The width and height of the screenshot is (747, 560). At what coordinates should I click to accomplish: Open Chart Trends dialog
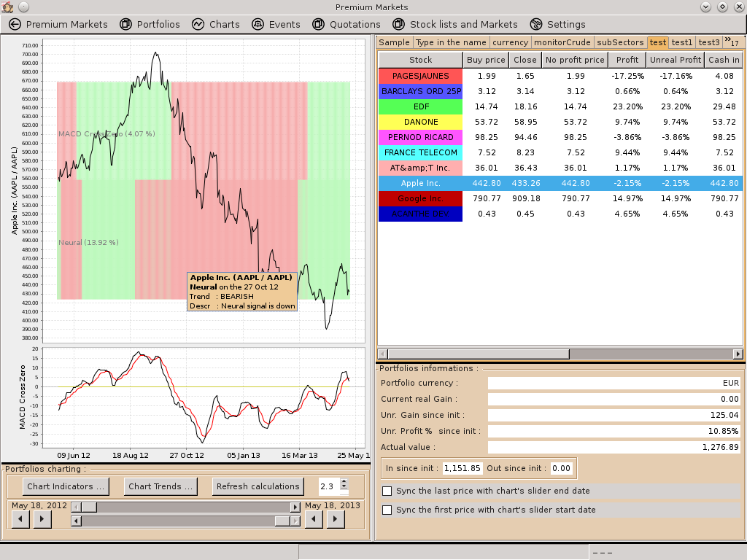(160, 486)
